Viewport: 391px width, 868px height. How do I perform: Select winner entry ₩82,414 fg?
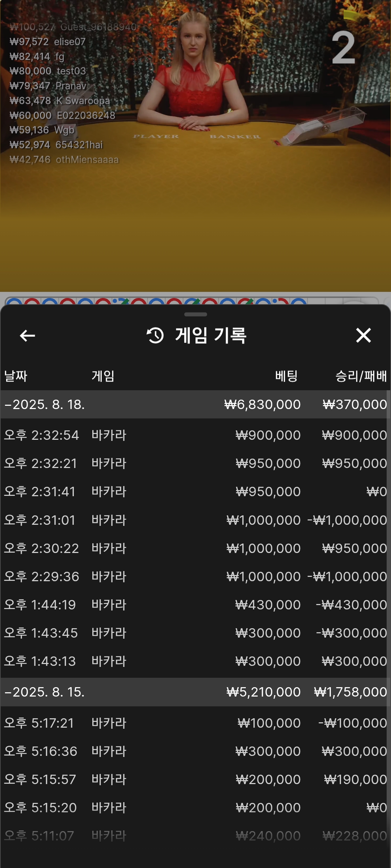[37, 56]
